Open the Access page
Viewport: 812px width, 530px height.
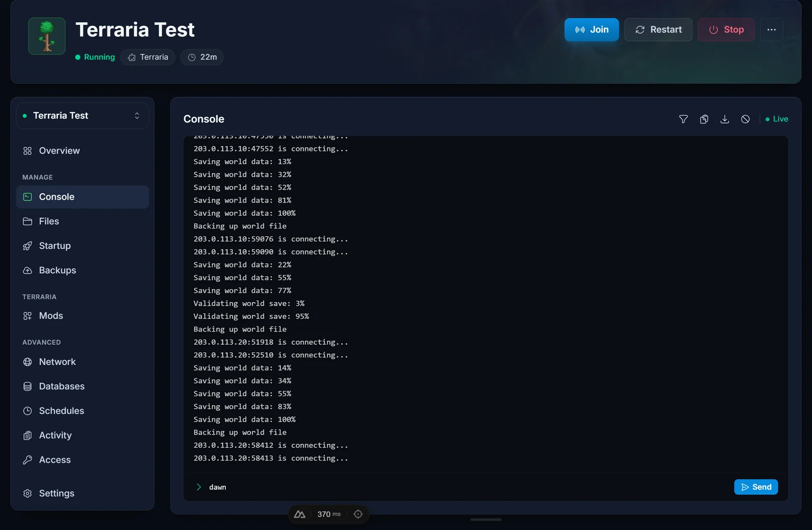[82, 460]
